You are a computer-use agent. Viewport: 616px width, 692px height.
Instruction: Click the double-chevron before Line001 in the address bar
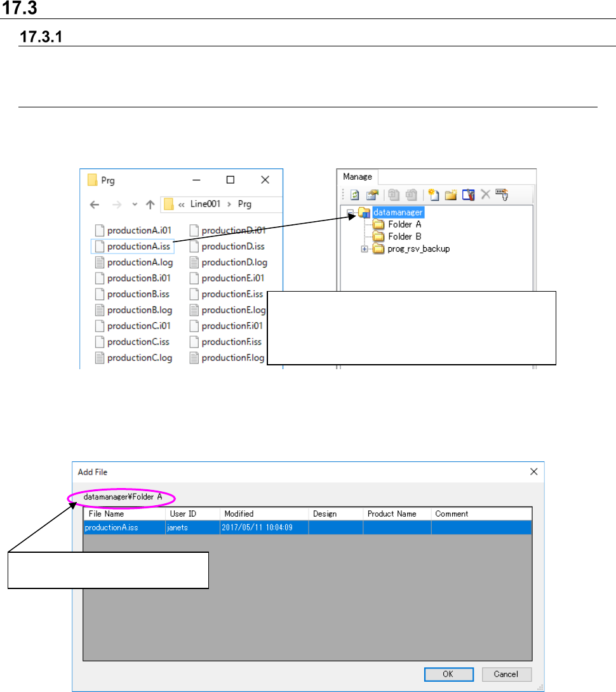pyautogui.click(x=181, y=205)
